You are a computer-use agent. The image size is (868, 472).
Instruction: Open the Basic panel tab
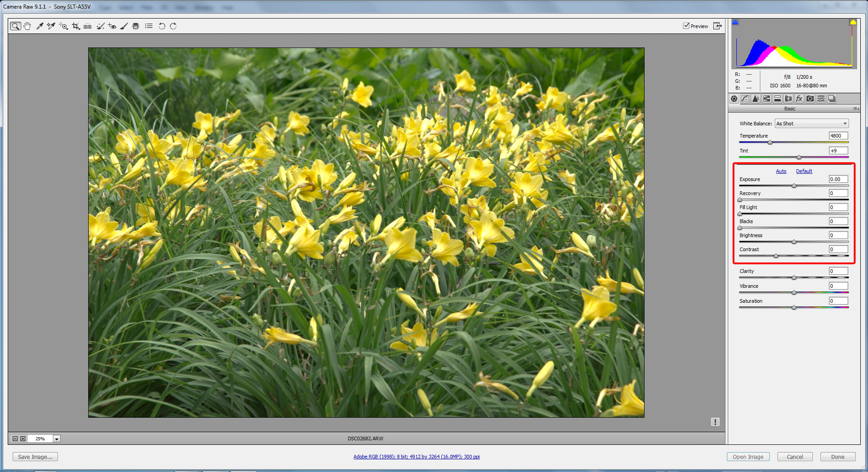pyautogui.click(x=734, y=99)
